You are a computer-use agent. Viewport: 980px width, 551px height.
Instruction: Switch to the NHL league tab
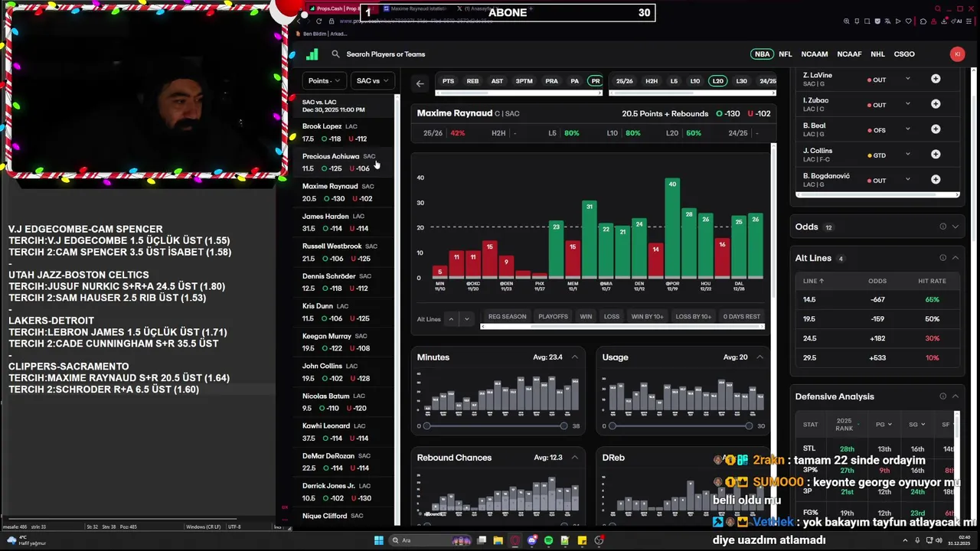click(877, 54)
